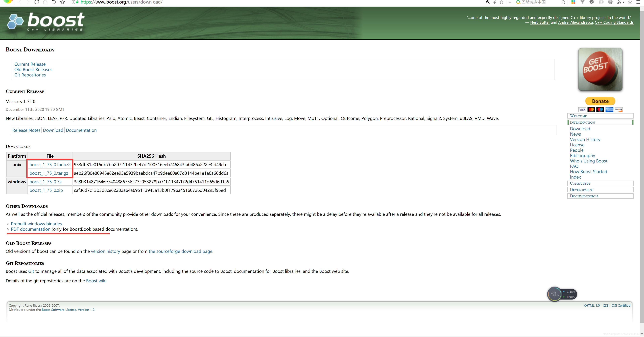The width and height of the screenshot is (644, 337).
Task: Click inside the browser address bar
Action: 175,2
